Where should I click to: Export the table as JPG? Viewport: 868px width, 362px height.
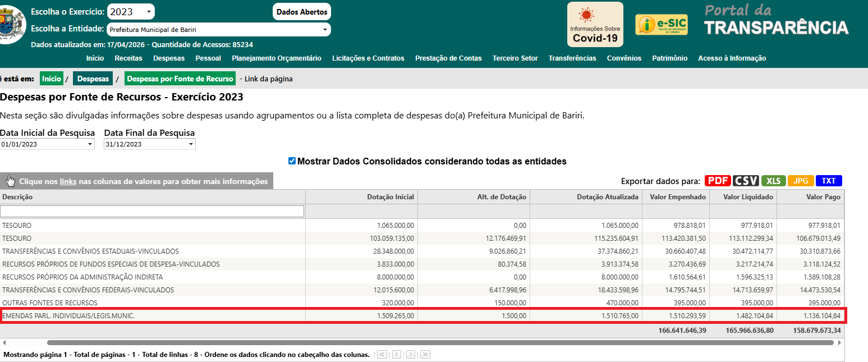[801, 181]
